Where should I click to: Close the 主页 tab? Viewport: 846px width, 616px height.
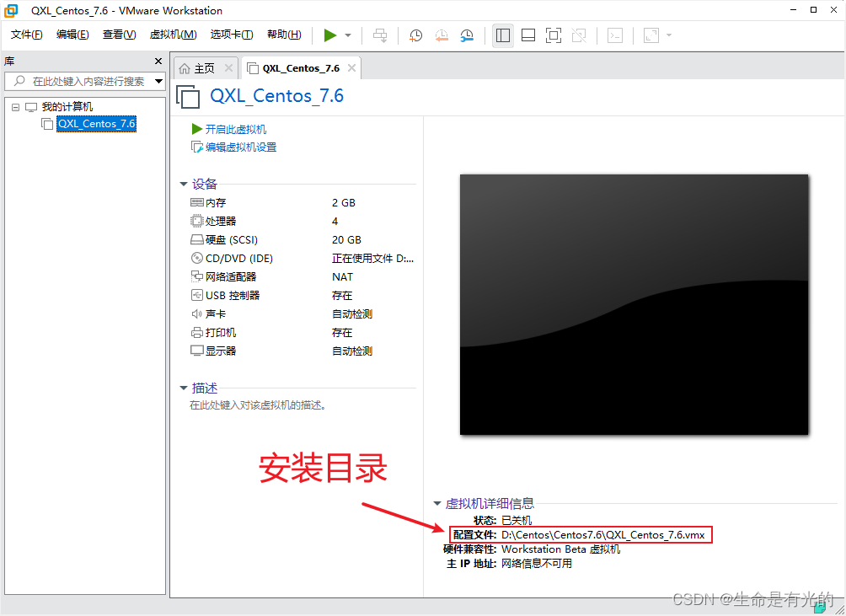click(228, 68)
